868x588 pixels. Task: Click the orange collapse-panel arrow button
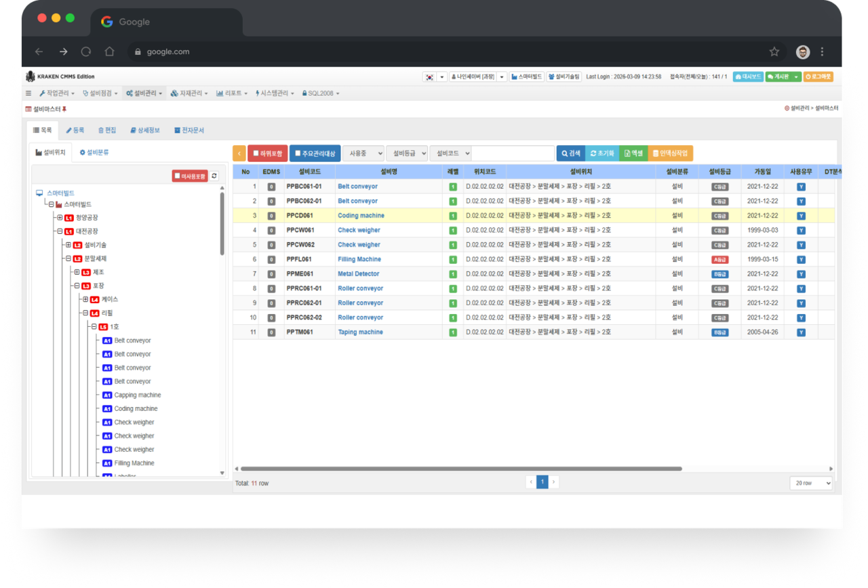[239, 153]
